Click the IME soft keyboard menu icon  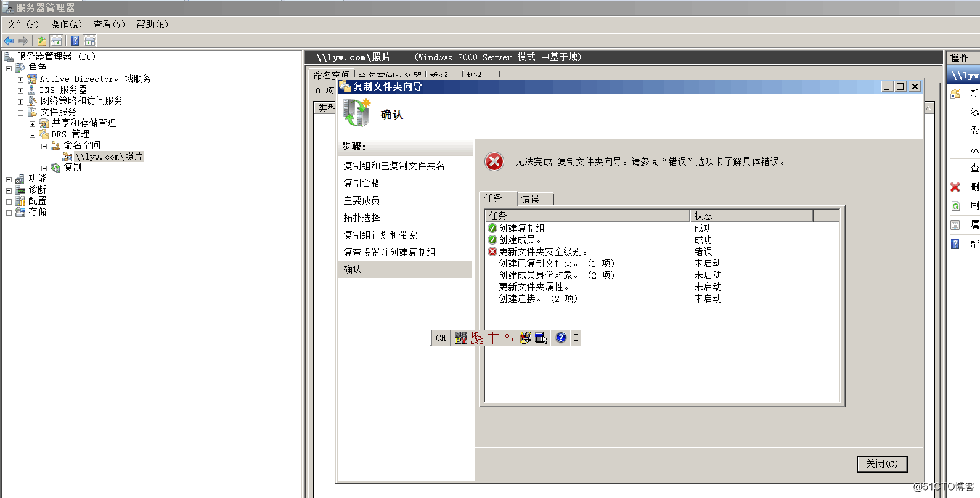[541, 338]
